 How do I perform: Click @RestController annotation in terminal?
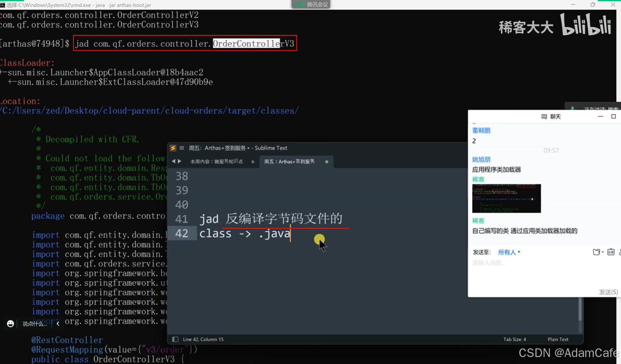[x=67, y=340]
